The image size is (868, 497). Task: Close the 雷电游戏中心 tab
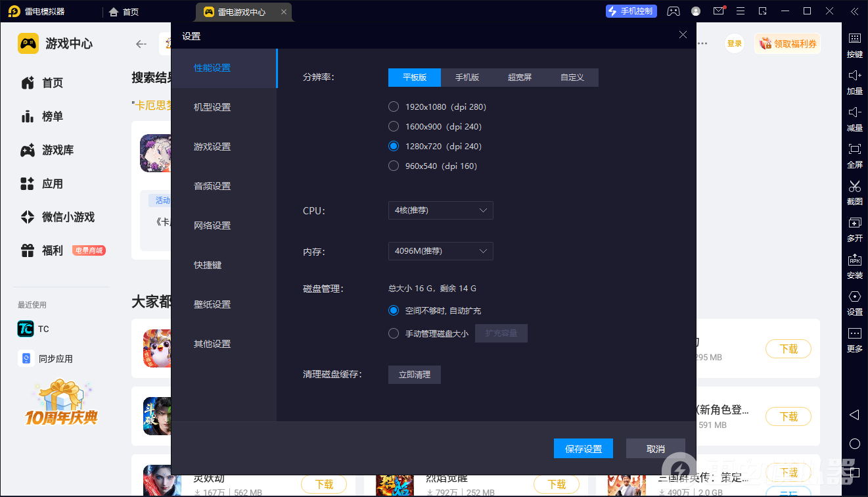283,12
